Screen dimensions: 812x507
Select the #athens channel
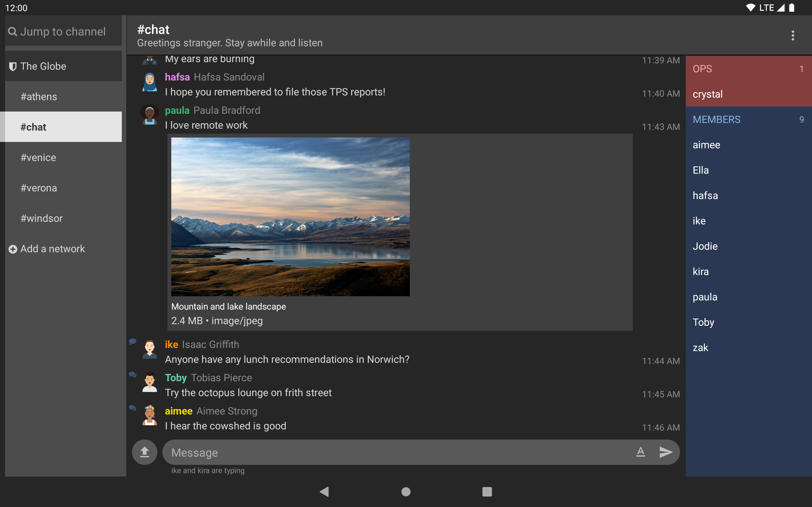(x=63, y=97)
